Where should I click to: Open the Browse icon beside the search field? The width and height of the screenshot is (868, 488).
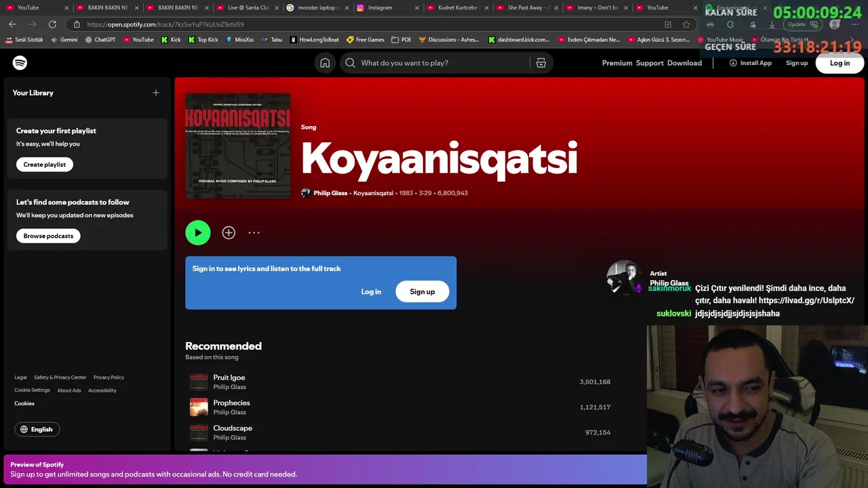[x=541, y=63]
